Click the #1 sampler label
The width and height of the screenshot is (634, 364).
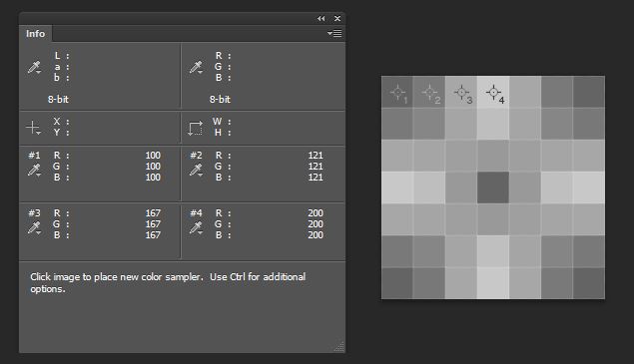(x=34, y=156)
